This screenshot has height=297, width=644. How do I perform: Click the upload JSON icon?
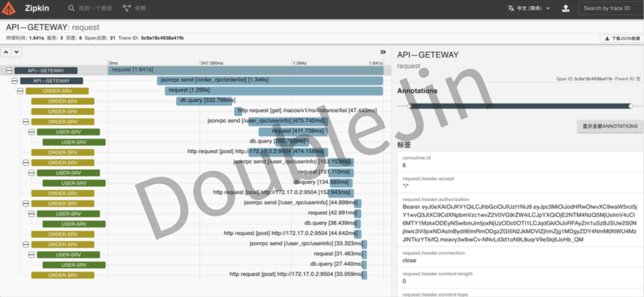[565, 8]
